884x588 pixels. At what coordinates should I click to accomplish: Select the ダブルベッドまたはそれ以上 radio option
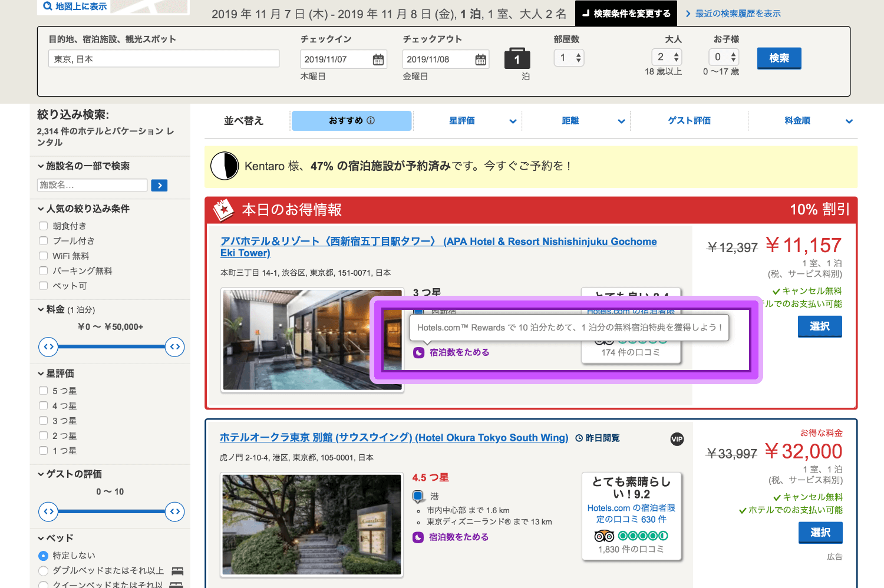pyautogui.click(x=43, y=570)
